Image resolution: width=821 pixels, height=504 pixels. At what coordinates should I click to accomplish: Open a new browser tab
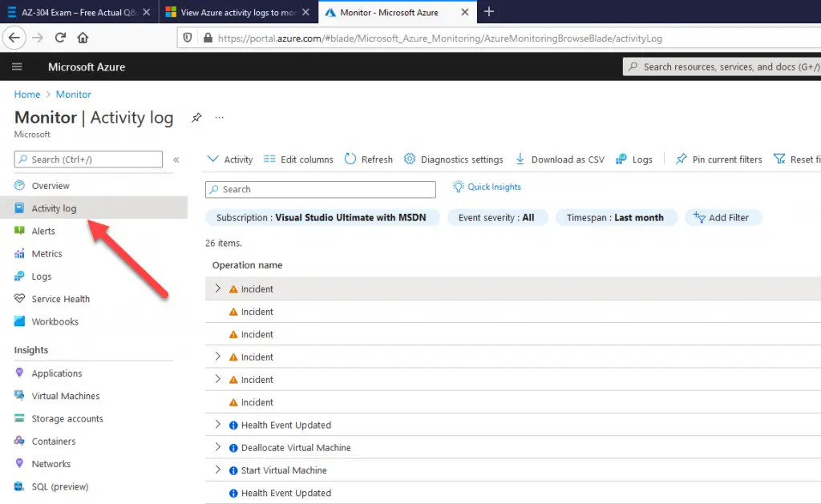click(488, 11)
